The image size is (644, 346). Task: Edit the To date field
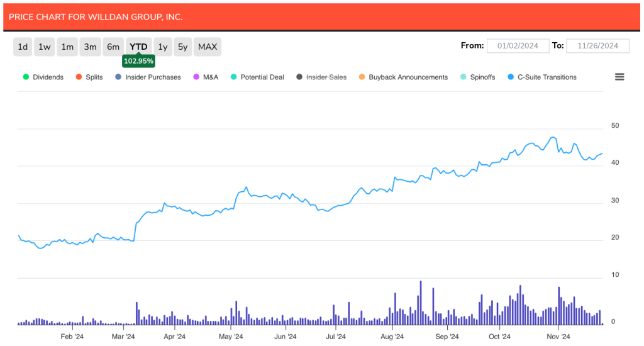[597, 46]
